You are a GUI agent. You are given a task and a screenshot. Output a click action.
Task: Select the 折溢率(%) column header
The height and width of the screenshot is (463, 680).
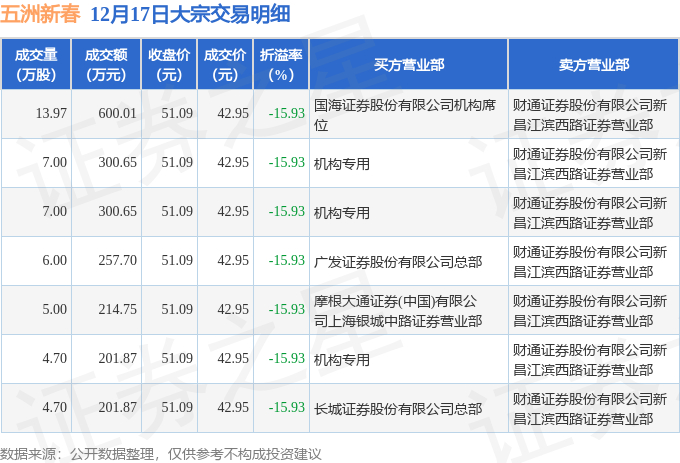tap(281, 65)
